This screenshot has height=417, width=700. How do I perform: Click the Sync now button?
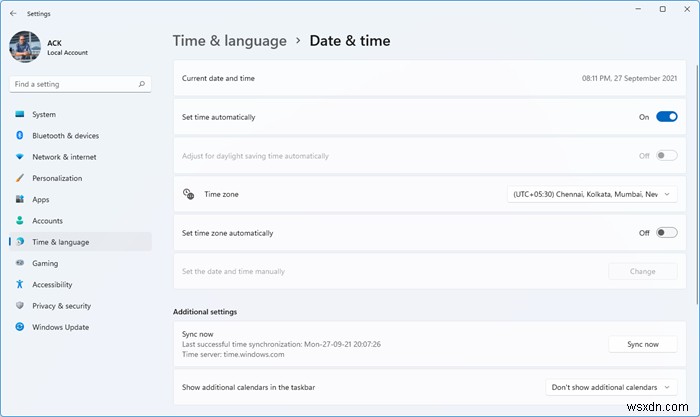click(x=642, y=344)
